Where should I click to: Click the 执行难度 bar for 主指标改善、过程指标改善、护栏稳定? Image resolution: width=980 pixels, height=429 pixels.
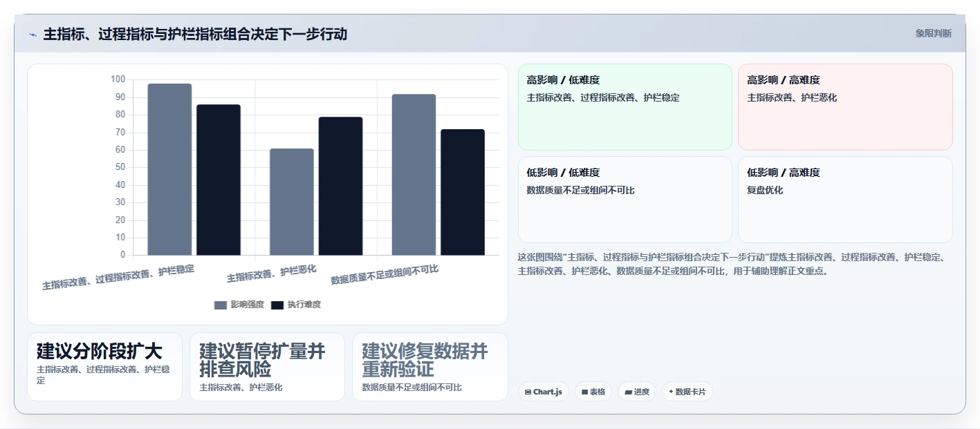(x=219, y=180)
